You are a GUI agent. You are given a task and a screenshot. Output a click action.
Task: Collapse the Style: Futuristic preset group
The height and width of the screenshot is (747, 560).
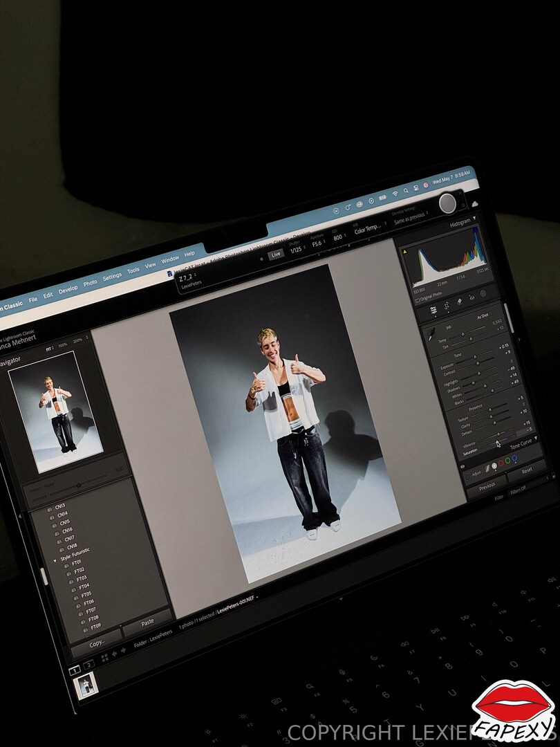click(x=55, y=561)
